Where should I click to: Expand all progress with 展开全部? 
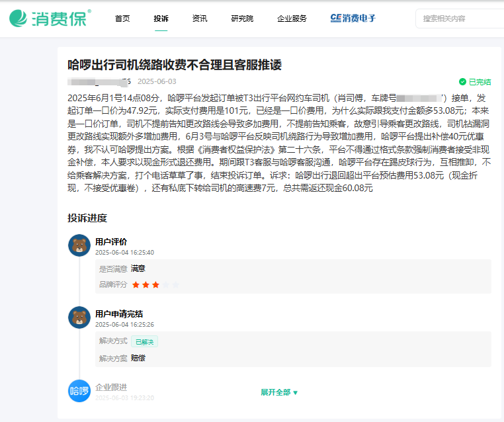pos(279,392)
